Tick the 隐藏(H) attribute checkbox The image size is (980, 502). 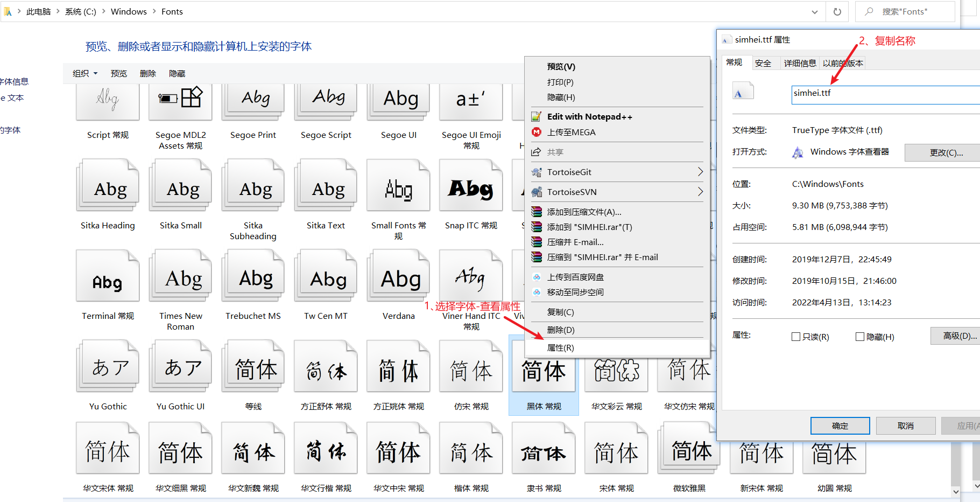(860, 337)
